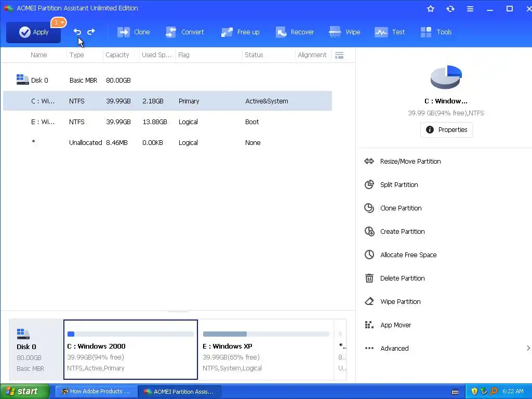Select the C: partition row
This screenshot has width=532, height=399.
(168, 101)
